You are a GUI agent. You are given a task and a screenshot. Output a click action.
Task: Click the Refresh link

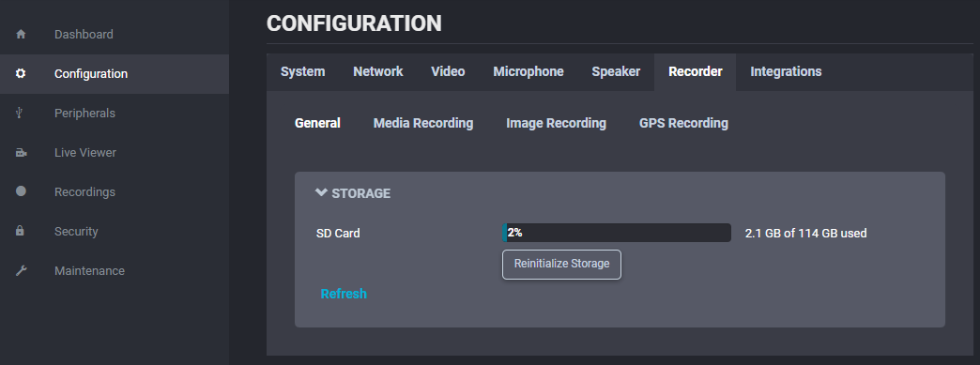point(344,294)
